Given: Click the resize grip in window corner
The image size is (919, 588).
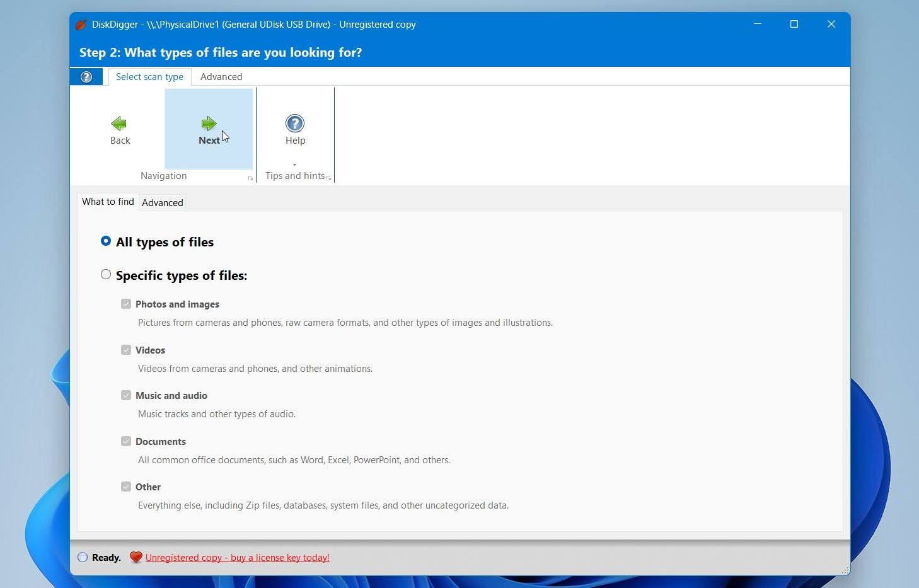Looking at the screenshot, I should coord(845,570).
